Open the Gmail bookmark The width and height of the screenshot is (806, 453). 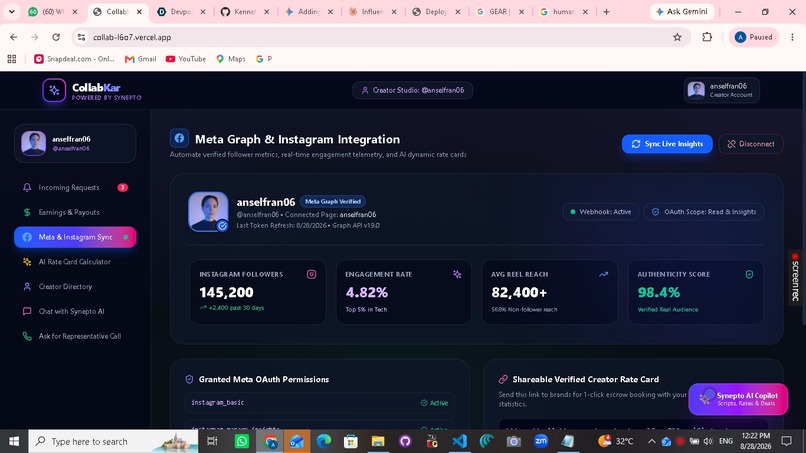140,59
